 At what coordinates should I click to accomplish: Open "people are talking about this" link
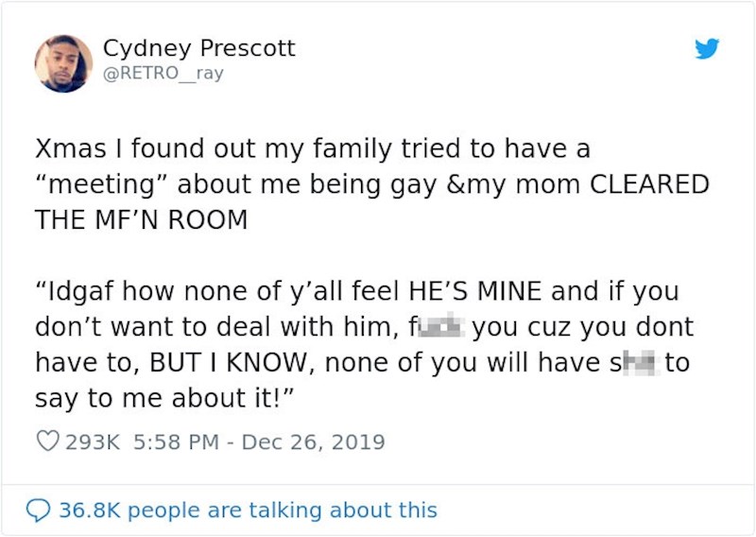click(282, 511)
